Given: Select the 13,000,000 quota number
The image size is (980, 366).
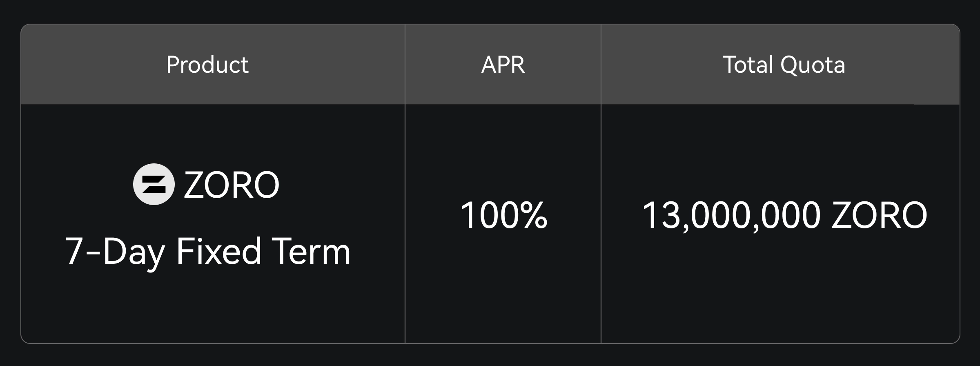Looking at the screenshot, I should point(731,215).
